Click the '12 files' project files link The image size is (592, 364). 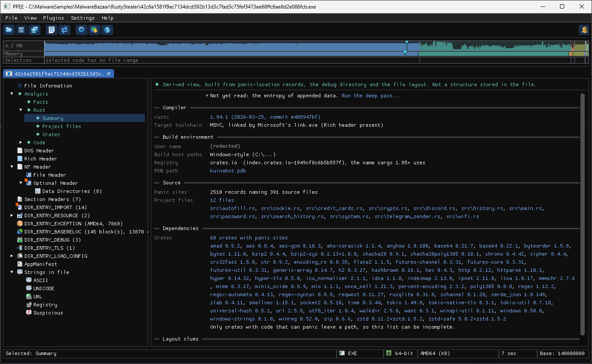[222, 200]
